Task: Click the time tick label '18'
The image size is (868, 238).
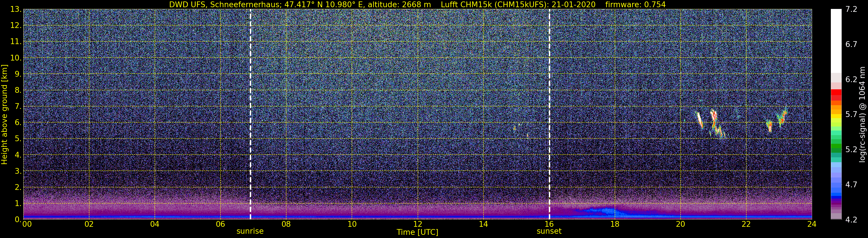Action: point(614,224)
